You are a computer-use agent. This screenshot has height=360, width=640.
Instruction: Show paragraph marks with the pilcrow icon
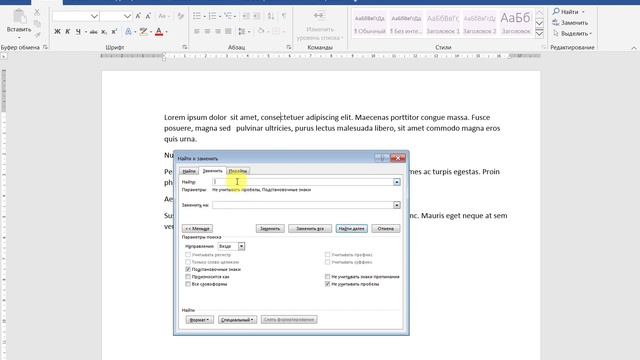click(x=284, y=16)
